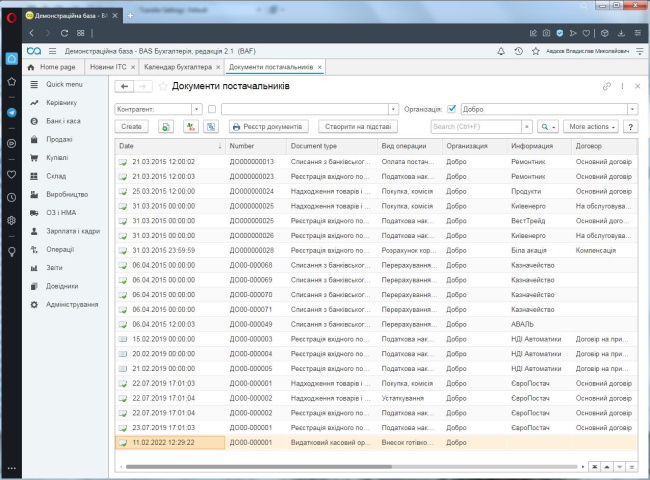Screen dimensions: 650x480
Task: Click the blue ad-blocker shield icon
Action: point(560,33)
